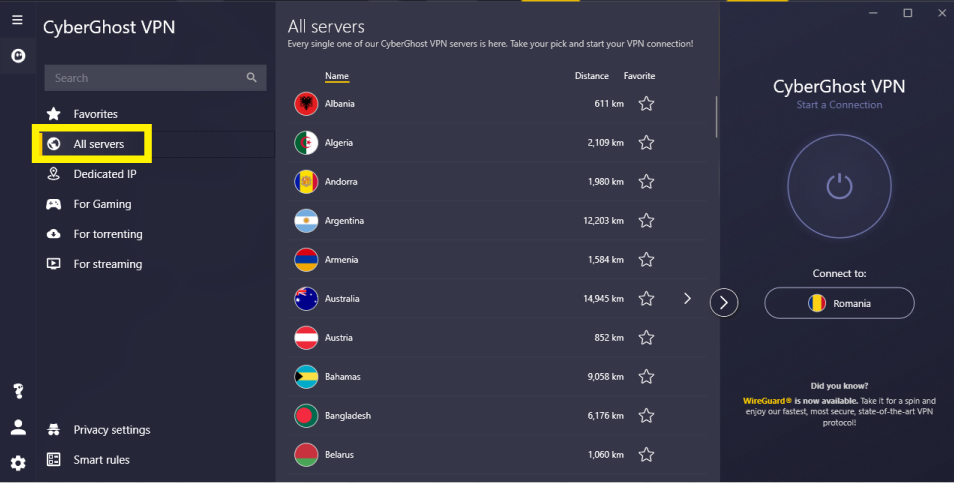Open the Romania connect-to selector
Viewport: 954px width, 483px height.
tap(839, 303)
